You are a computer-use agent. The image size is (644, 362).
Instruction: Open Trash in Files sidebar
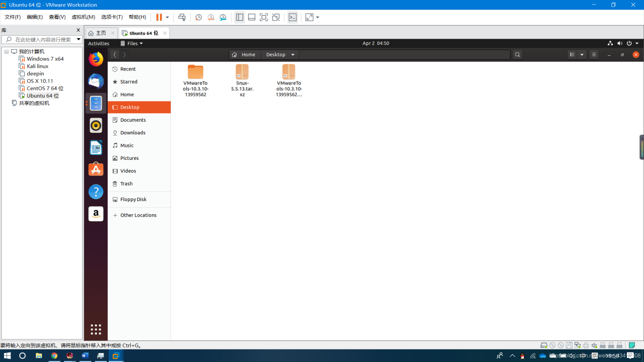coord(139,184)
